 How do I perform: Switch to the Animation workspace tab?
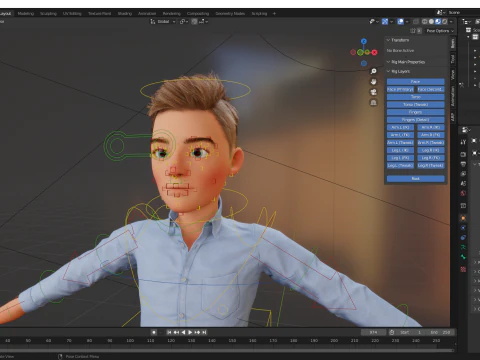click(x=147, y=14)
